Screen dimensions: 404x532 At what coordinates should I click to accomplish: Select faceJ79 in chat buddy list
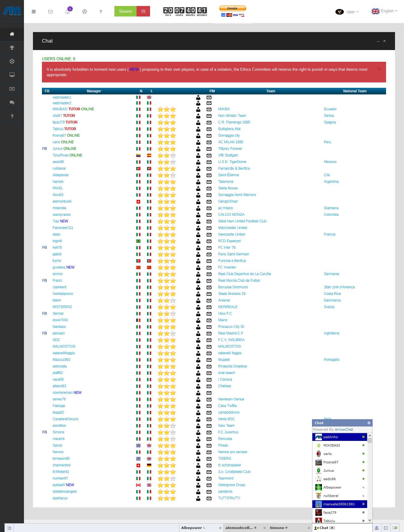(x=340, y=513)
